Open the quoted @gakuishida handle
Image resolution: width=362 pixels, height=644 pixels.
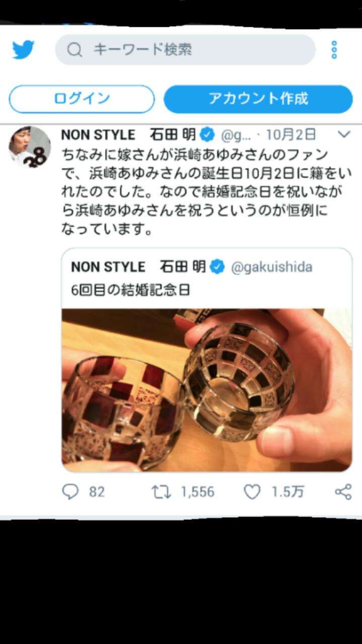(271, 267)
